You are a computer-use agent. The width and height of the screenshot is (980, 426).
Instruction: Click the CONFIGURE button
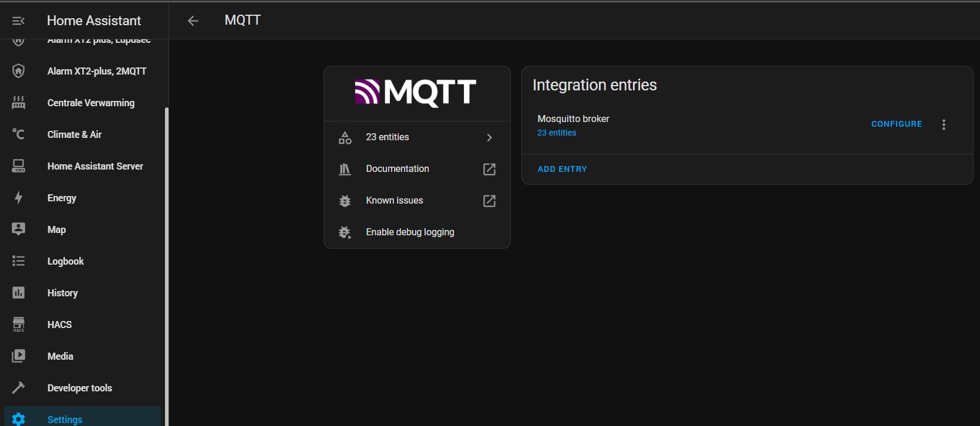(896, 124)
